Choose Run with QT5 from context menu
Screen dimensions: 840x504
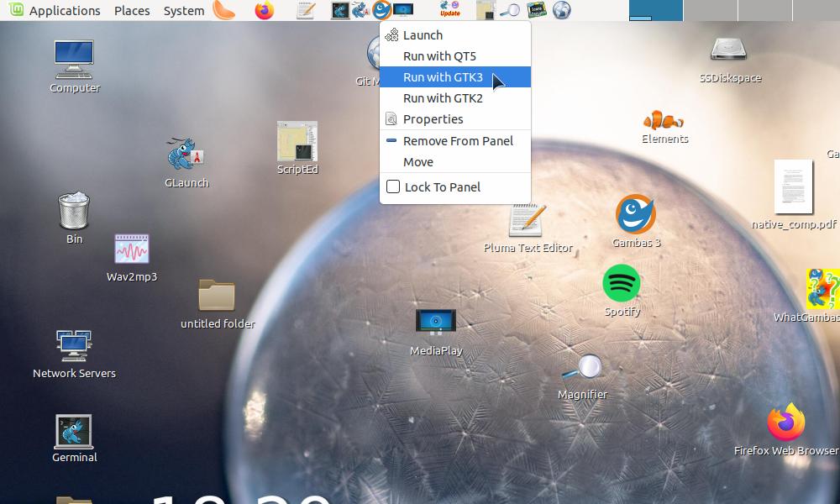coord(439,56)
